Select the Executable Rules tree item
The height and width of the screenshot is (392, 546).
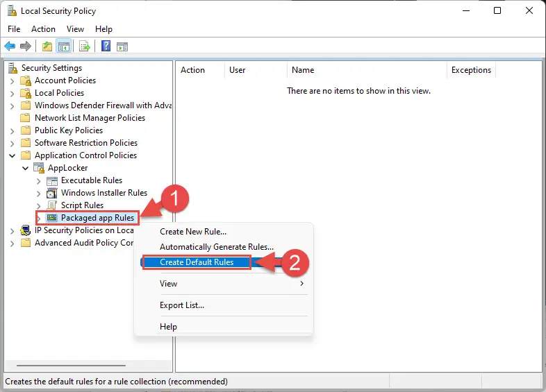92,180
